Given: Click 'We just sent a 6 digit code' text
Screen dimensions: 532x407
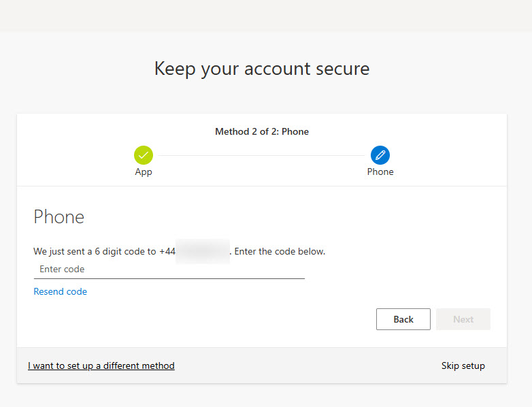Looking at the screenshot, I should pos(95,251).
